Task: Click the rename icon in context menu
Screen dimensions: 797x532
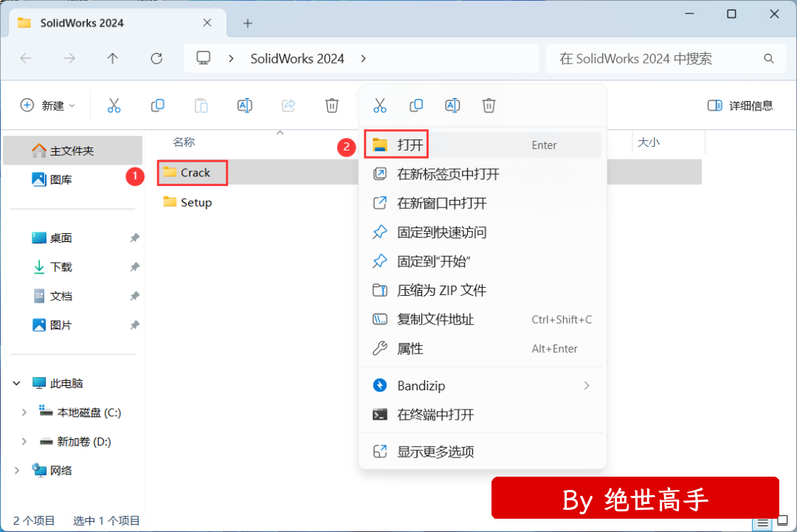Action: click(x=452, y=106)
